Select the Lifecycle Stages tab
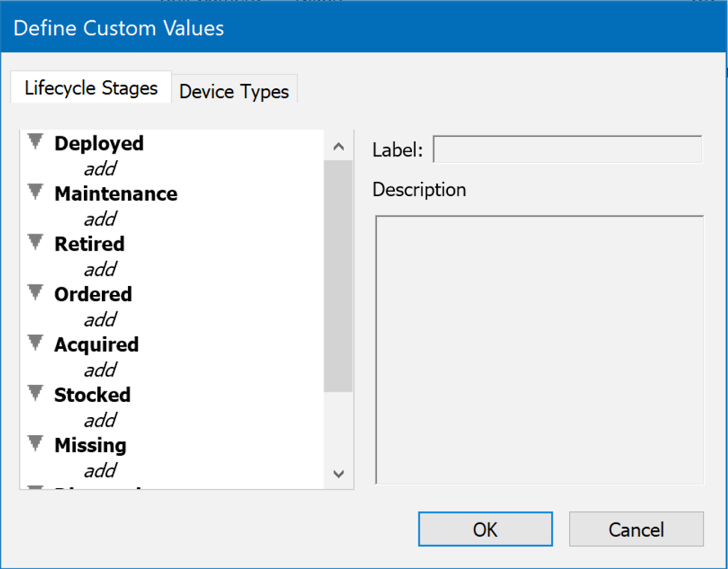The width and height of the screenshot is (728, 569). click(x=90, y=87)
